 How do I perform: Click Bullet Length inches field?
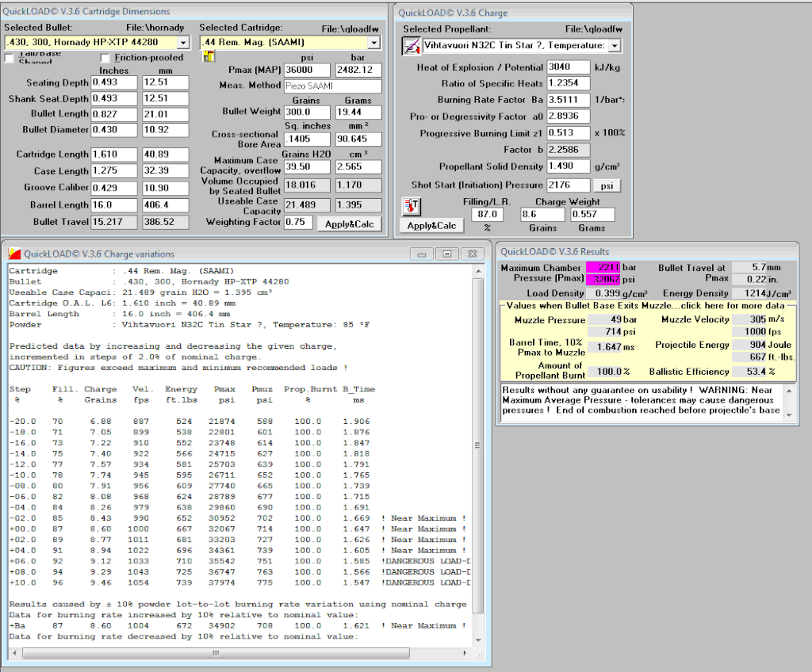click(x=114, y=114)
